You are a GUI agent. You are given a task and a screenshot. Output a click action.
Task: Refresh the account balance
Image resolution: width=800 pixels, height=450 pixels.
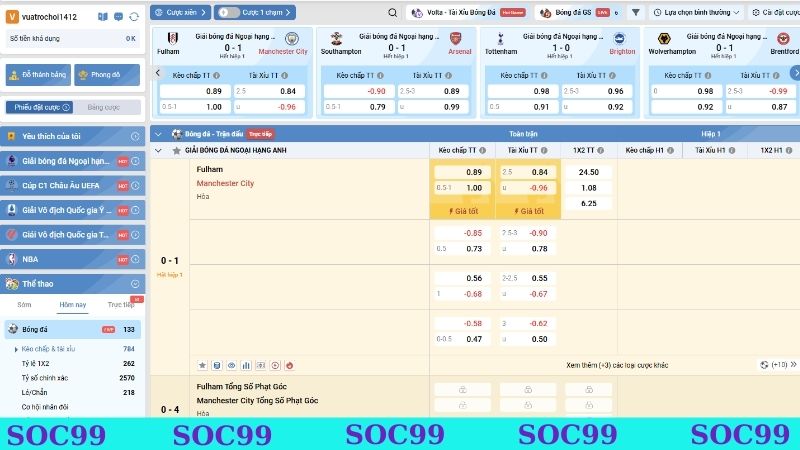134,17
